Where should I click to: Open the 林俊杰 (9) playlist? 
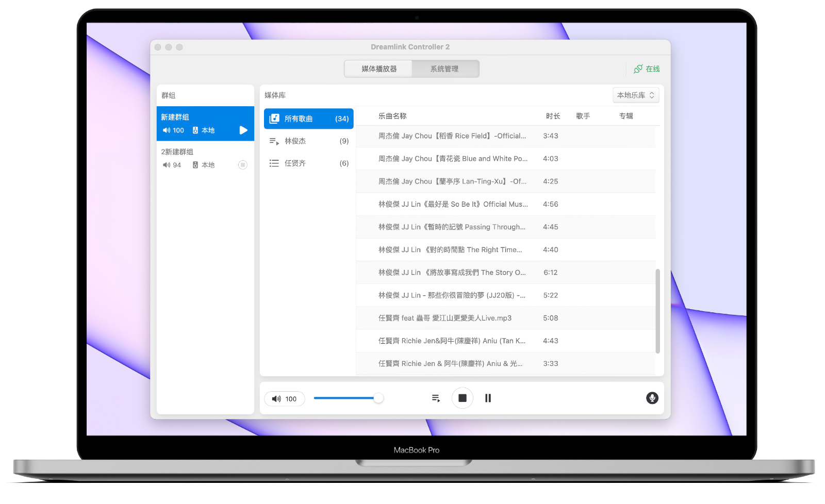(x=309, y=141)
